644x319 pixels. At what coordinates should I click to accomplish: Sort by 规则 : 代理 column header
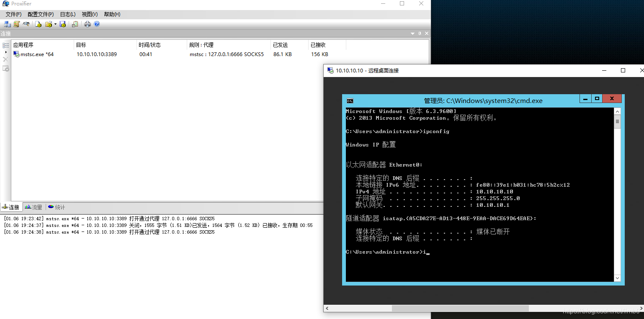[x=229, y=45]
